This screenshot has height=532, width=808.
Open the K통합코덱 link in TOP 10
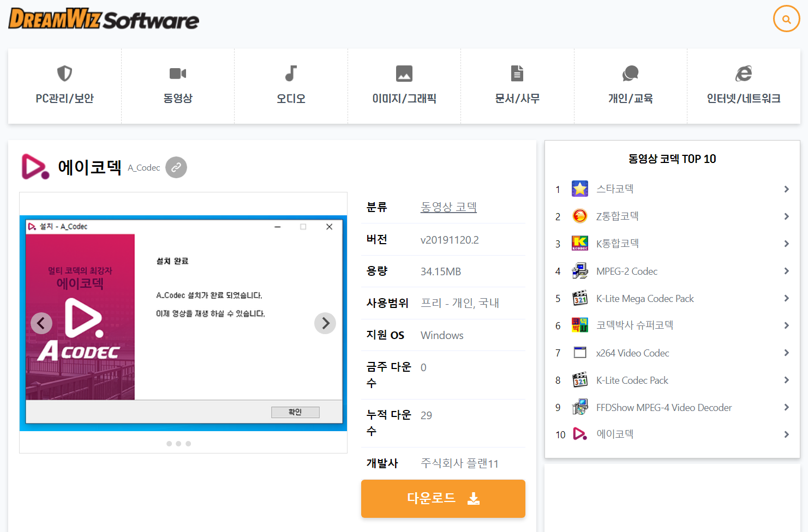click(617, 243)
